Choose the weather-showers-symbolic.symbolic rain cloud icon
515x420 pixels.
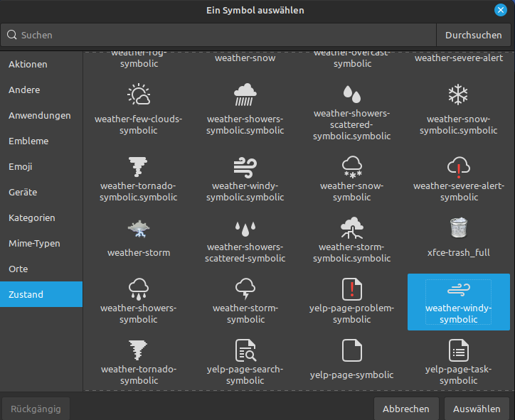pyautogui.click(x=245, y=95)
